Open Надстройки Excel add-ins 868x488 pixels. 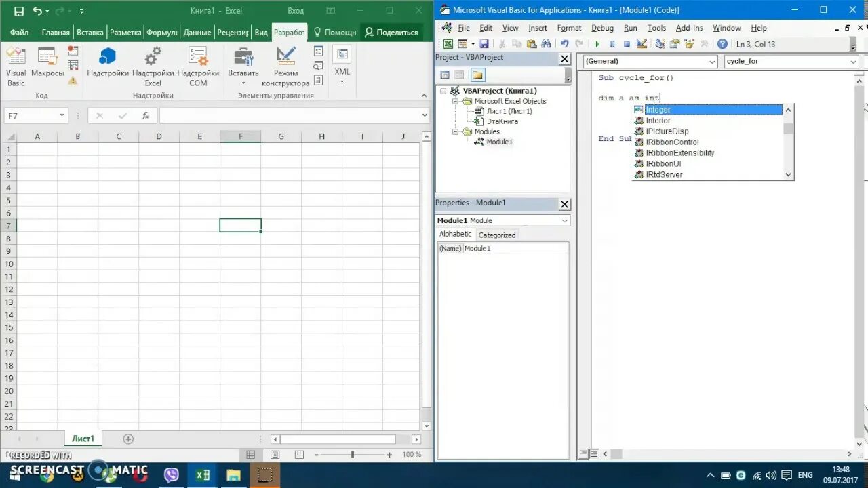(153, 67)
